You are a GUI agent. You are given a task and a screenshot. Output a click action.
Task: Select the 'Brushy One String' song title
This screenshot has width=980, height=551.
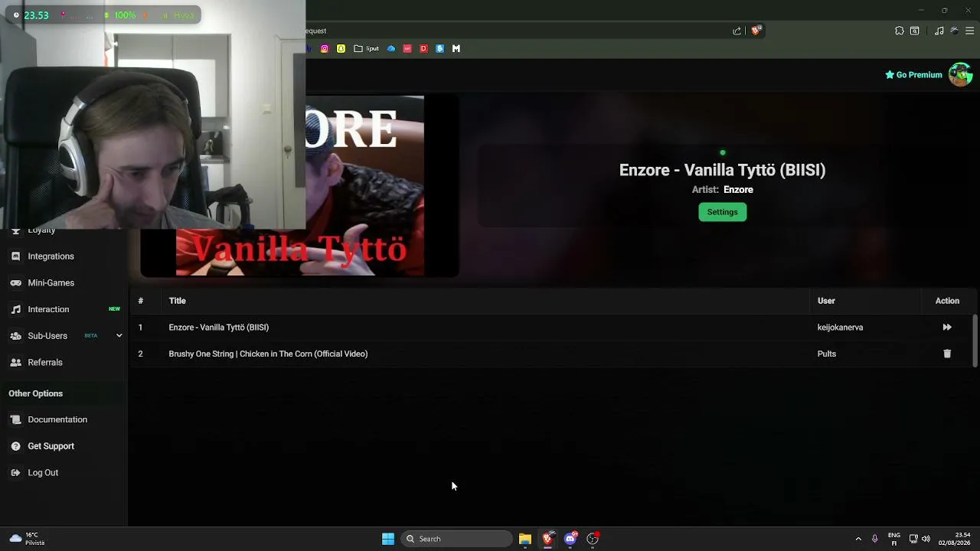(x=268, y=354)
